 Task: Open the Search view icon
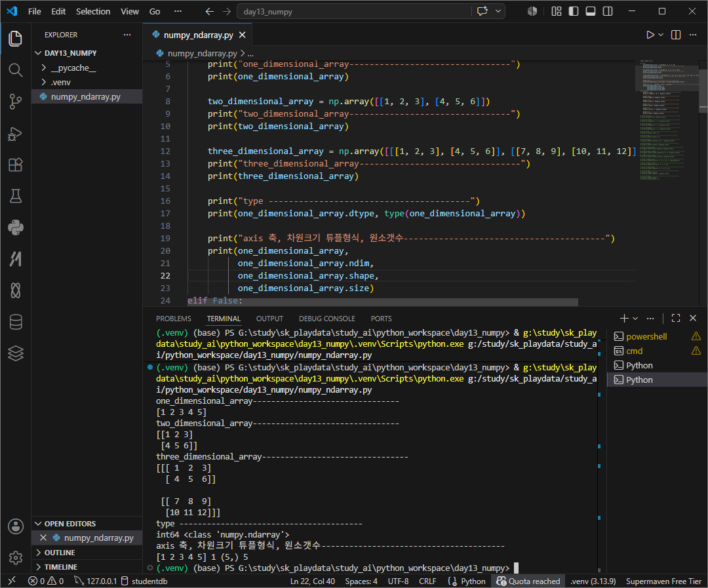15,70
